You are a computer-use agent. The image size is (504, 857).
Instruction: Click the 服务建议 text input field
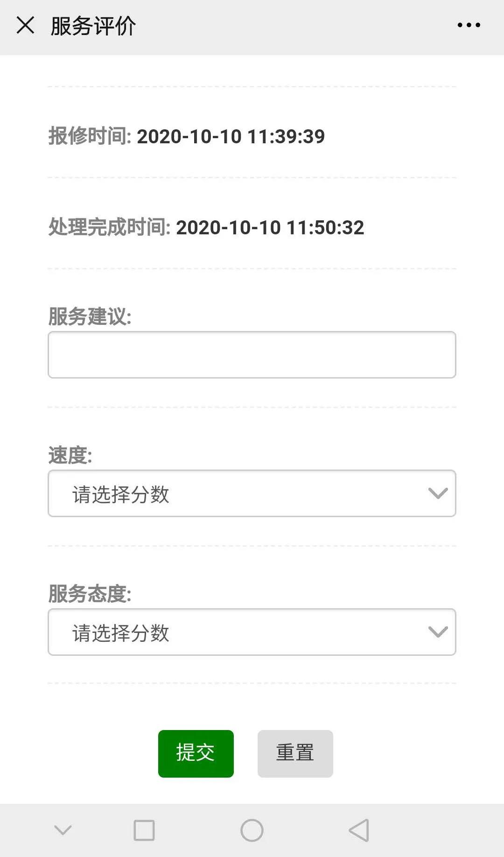pos(252,355)
